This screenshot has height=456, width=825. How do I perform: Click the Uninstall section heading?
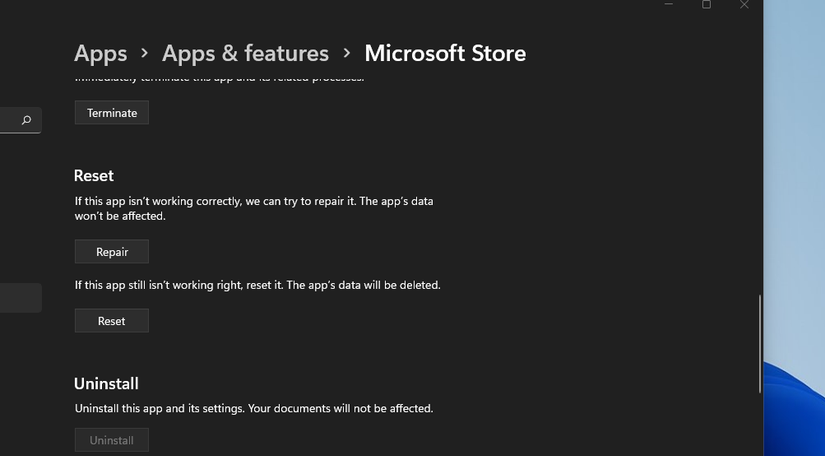click(106, 384)
